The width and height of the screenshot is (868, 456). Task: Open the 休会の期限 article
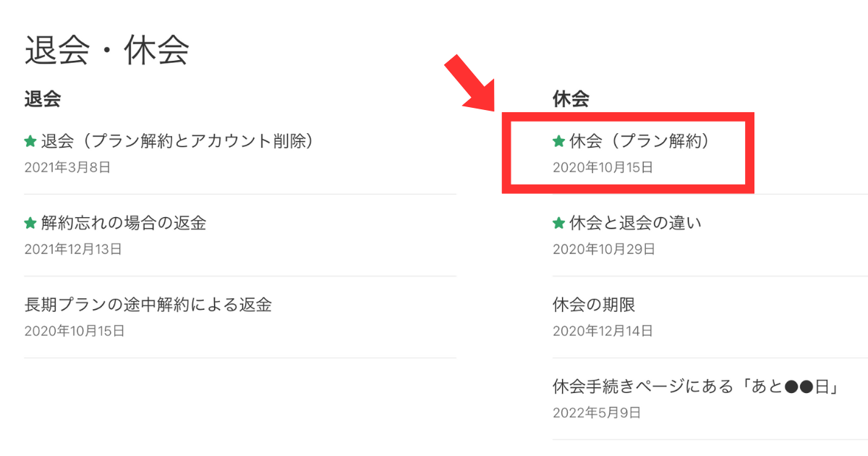tap(594, 305)
